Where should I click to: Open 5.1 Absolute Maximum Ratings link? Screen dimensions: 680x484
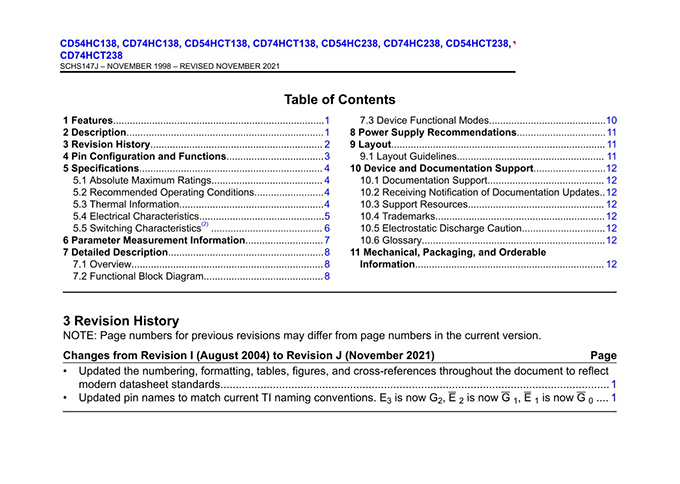point(142,180)
